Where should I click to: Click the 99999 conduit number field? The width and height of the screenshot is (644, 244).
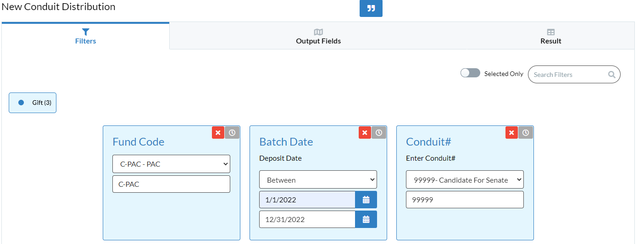[x=465, y=200]
